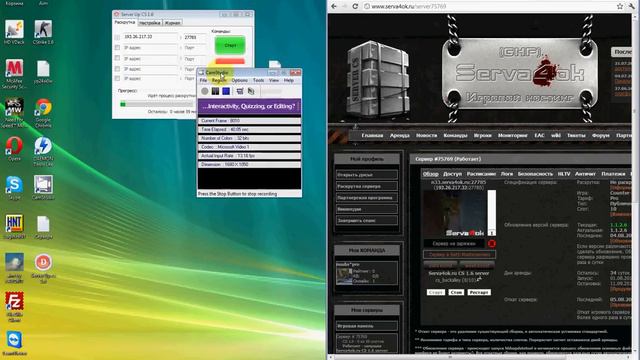Open the Новости link in the site navigation
The height and width of the screenshot is (360, 640).
426,135
